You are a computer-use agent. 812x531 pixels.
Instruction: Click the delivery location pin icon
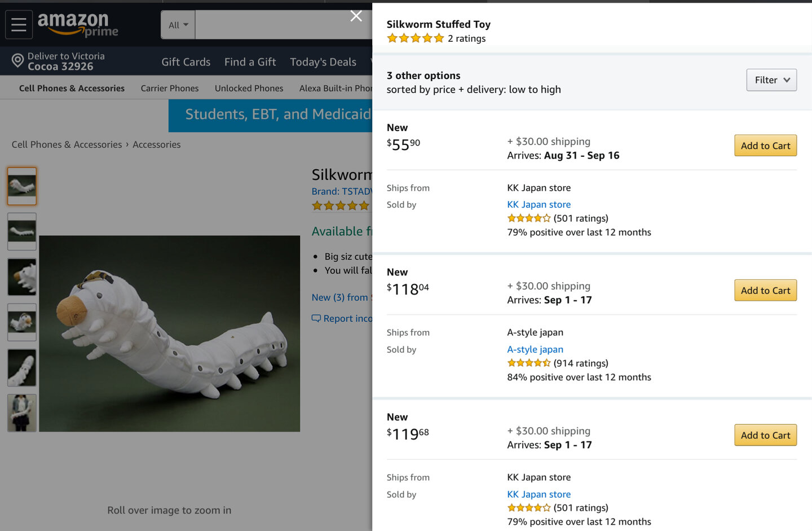pos(17,60)
